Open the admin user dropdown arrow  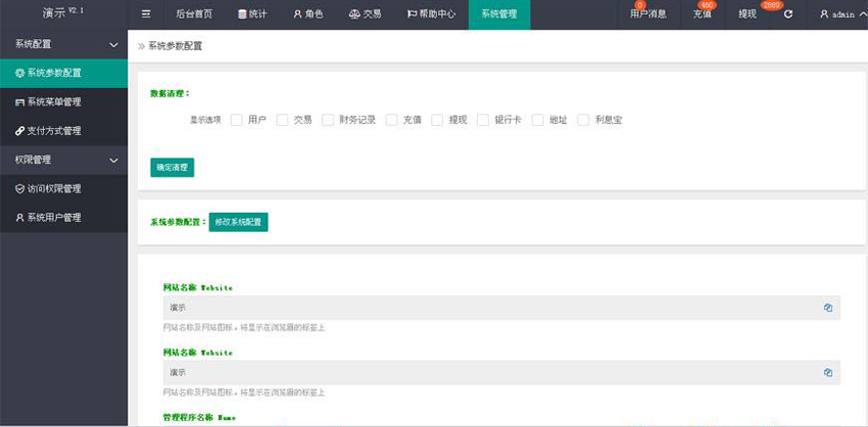[x=863, y=15]
